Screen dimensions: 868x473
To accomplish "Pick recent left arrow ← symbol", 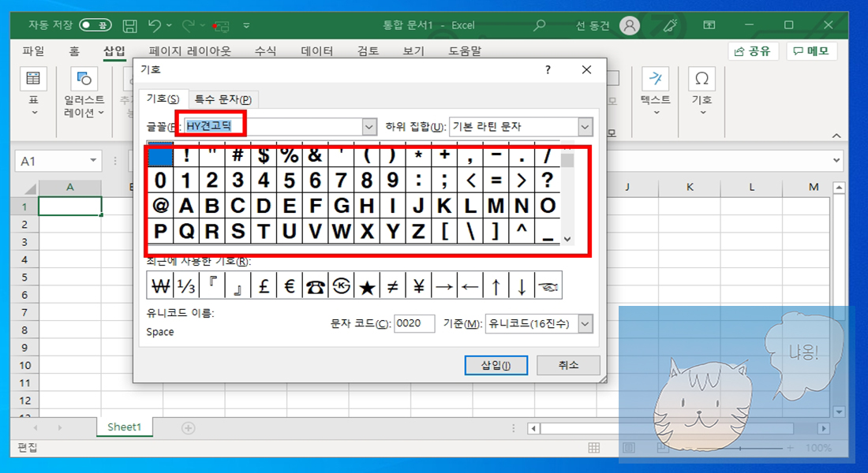I will click(470, 285).
